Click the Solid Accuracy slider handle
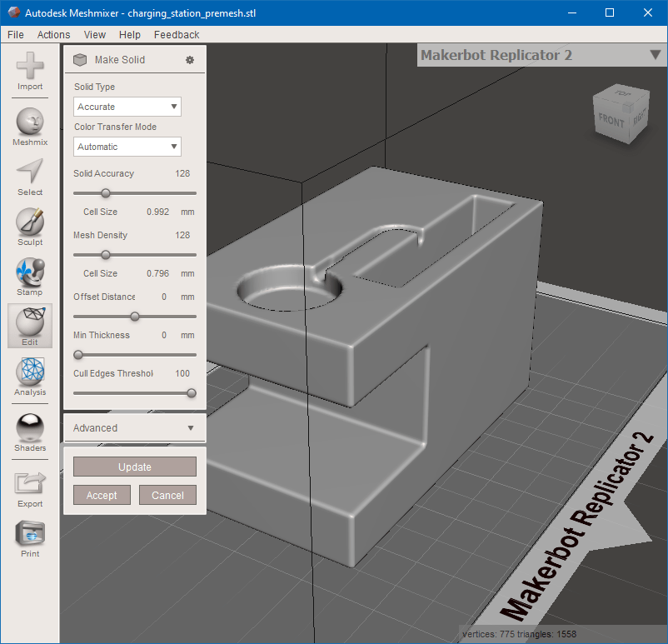This screenshot has height=644, width=668. [106, 193]
